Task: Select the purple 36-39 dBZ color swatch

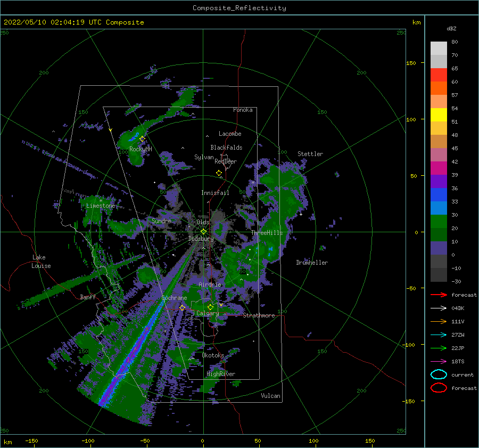Action: tap(439, 181)
